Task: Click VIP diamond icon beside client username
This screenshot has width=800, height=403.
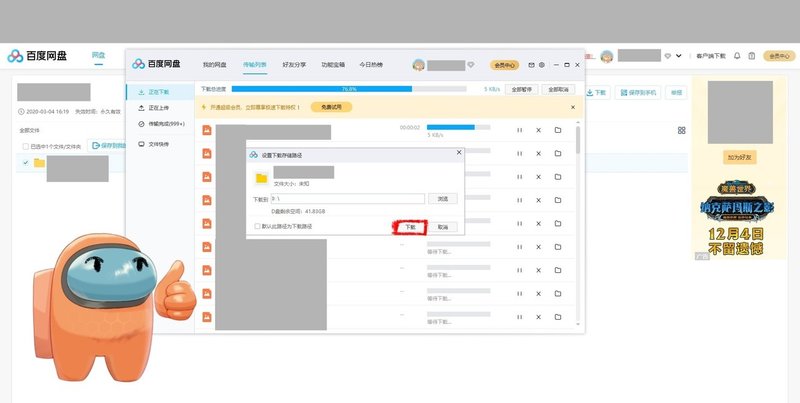Action: pos(471,65)
